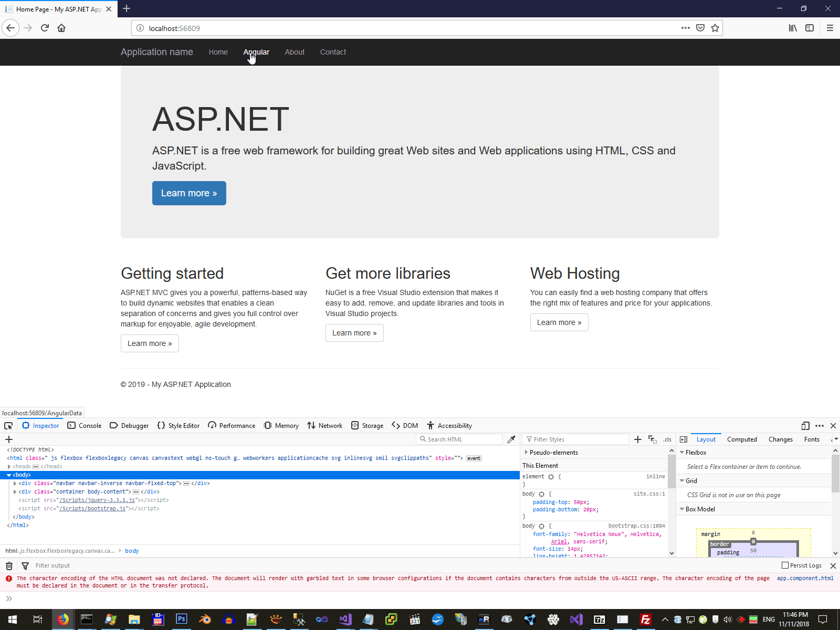
Task: Reload the current page
Action: click(45, 28)
